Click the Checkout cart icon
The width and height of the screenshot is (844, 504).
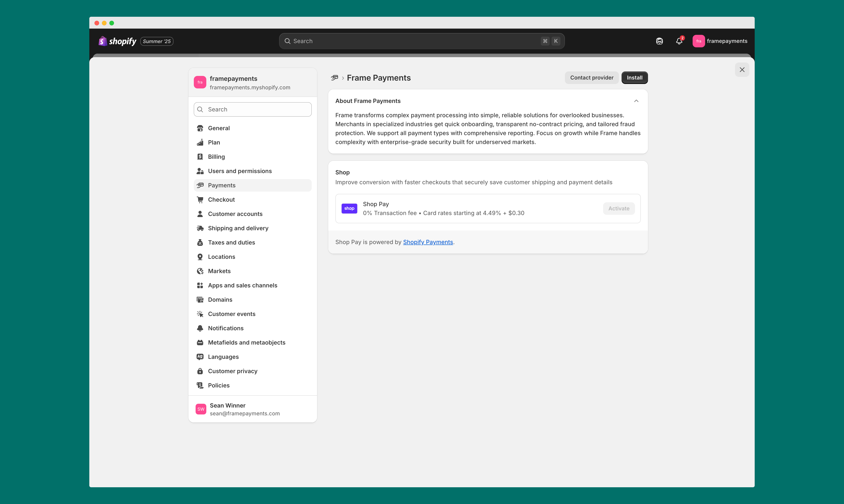click(x=200, y=199)
